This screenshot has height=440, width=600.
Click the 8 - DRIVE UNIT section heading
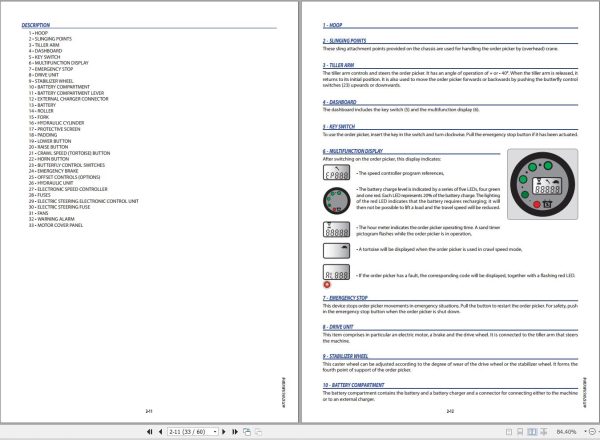point(338,327)
